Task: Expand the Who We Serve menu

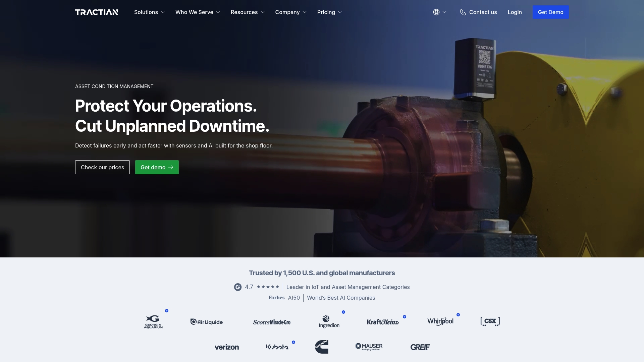Action: 198,12
